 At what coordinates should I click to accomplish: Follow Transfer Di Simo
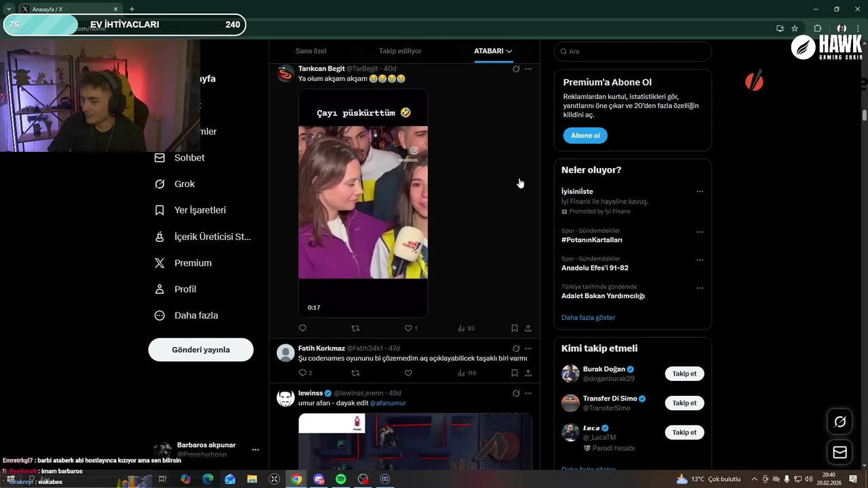click(x=684, y=403)
